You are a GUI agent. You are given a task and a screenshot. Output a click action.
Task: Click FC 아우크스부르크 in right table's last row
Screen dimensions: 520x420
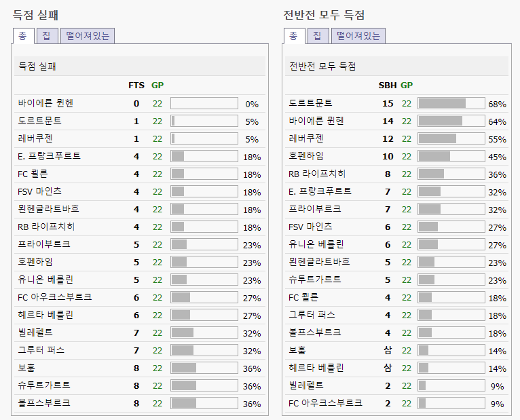tap(325, 403)
